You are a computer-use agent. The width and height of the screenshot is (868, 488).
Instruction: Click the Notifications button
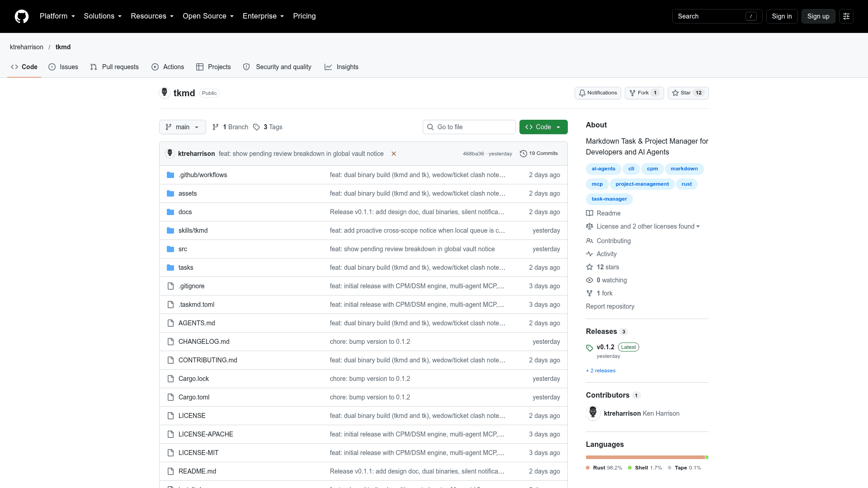point(598,93)
